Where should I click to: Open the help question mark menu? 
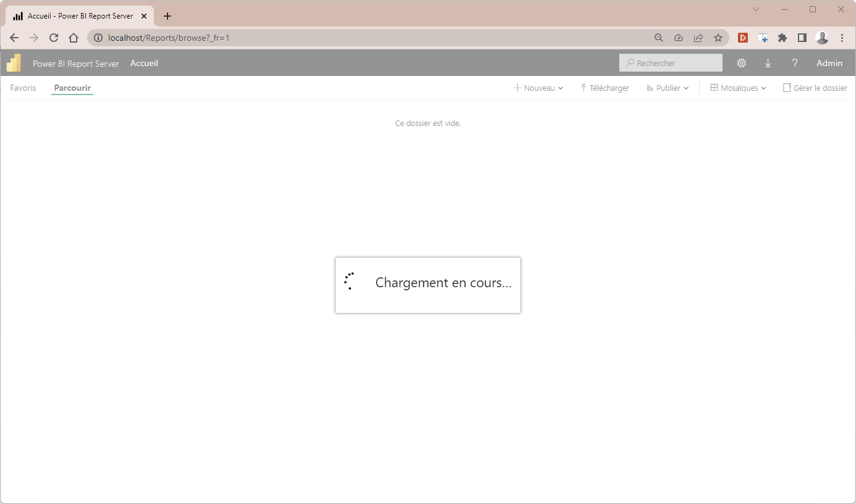(795, 63)
